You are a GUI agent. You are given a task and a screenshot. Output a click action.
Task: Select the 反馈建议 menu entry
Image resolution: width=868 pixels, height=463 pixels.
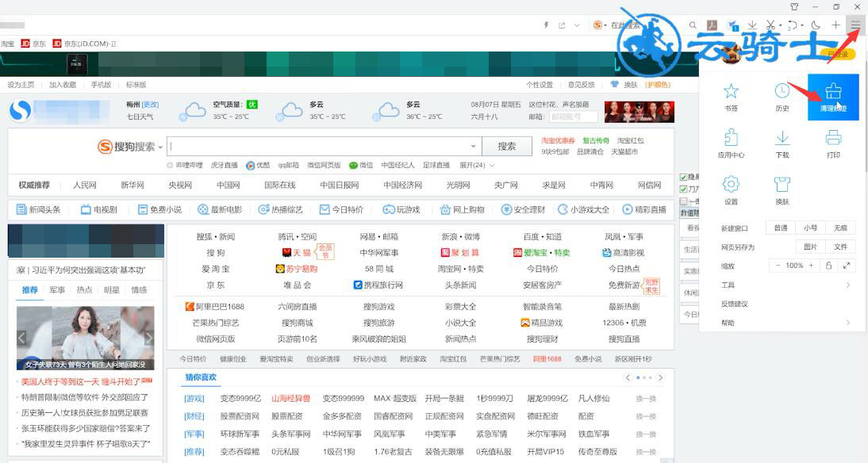(x=734, y=304)
